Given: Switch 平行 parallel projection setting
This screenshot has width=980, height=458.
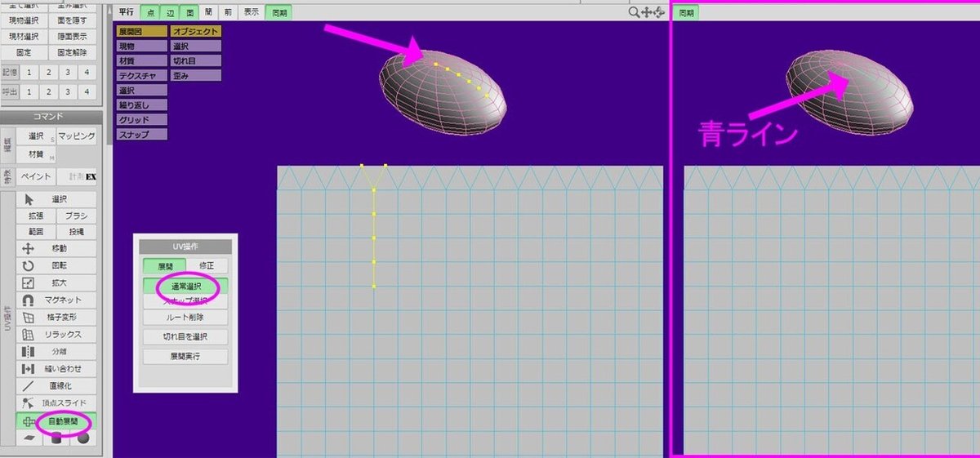Looking at the screenshot, I should [126, 12].
